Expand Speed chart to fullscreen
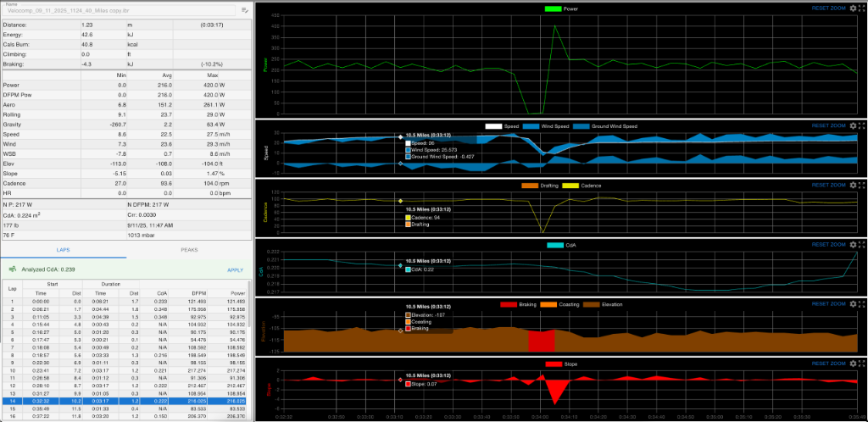This screenshot has width=868, height=422. (861, 125)
